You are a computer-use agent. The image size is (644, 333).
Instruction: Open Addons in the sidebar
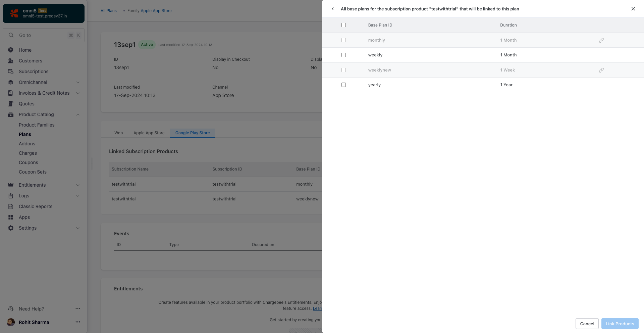pyautogui.click(x=27, y=144)
